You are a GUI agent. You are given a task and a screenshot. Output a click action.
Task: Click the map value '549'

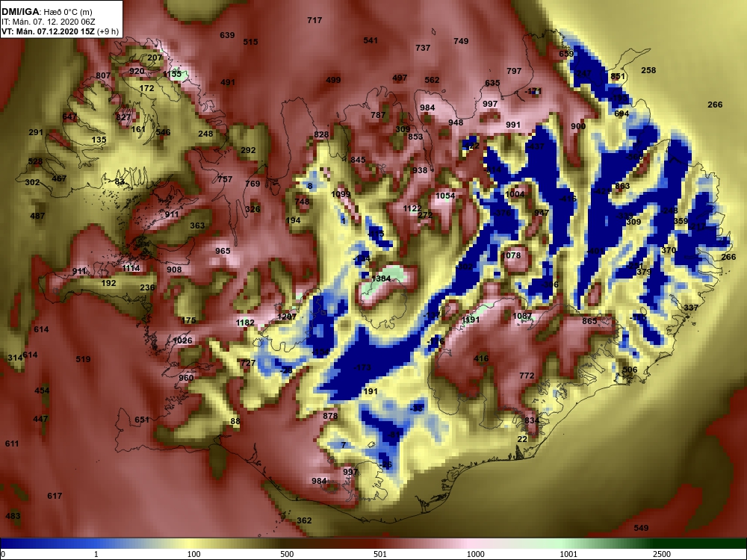[641, 528]
